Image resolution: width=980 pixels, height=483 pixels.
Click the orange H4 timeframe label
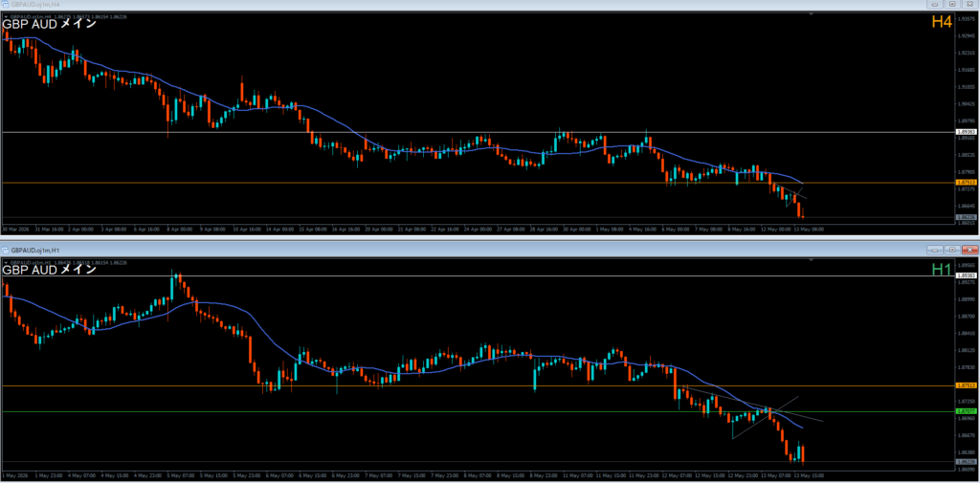(942, 22)
